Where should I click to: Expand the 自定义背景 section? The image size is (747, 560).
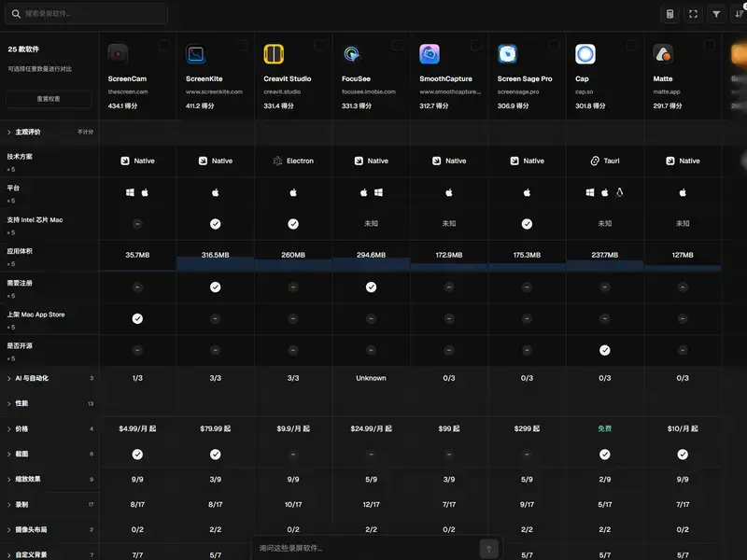49,554
